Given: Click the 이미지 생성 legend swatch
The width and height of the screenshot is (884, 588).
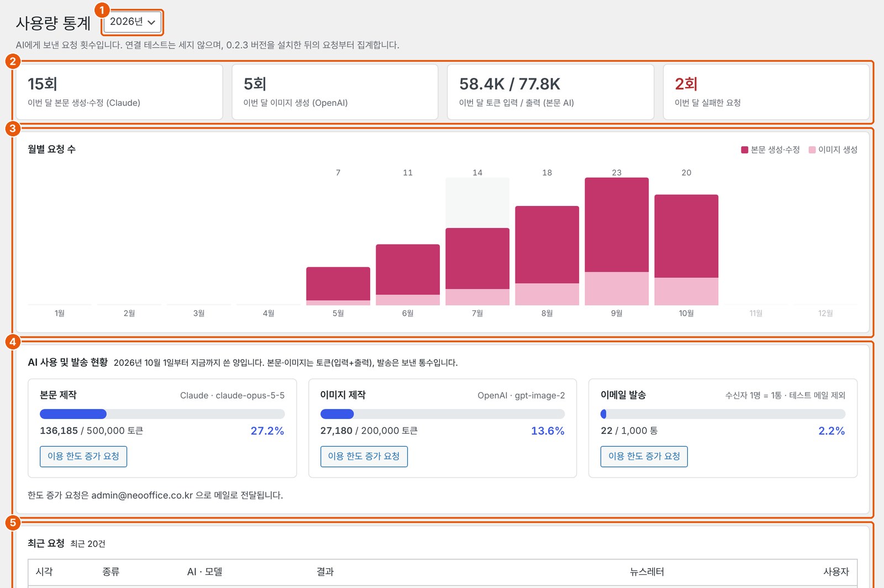Looking at the screenshot, I should 812,150.
